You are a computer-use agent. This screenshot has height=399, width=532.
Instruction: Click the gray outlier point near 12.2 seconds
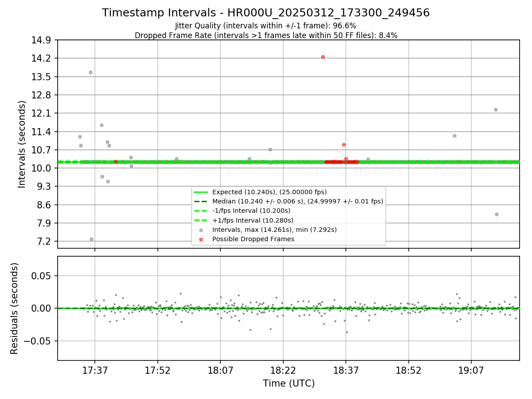click(x=496, y=110)
